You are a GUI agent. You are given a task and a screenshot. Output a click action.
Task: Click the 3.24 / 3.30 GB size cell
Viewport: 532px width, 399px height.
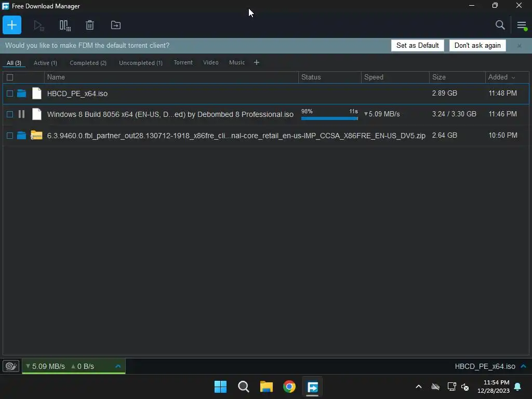coord(454,114)
